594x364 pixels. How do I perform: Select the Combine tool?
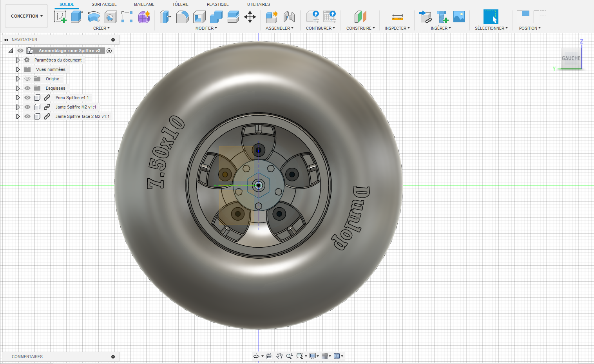pos(216,17)
